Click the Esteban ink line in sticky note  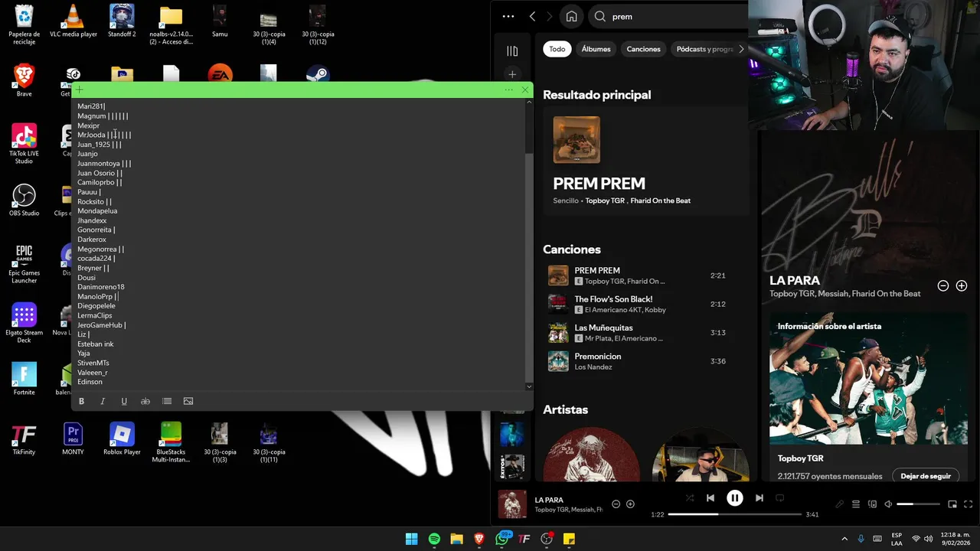pyautogui.click(x=95, y=344)
